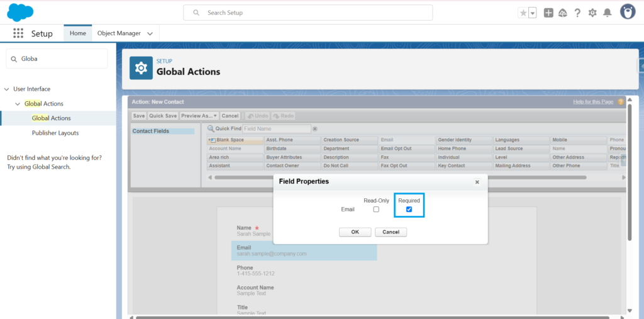This screenshot has width=644, height=319.
Task: Uncheck the Required checkbox for Email
Action: 409,210
